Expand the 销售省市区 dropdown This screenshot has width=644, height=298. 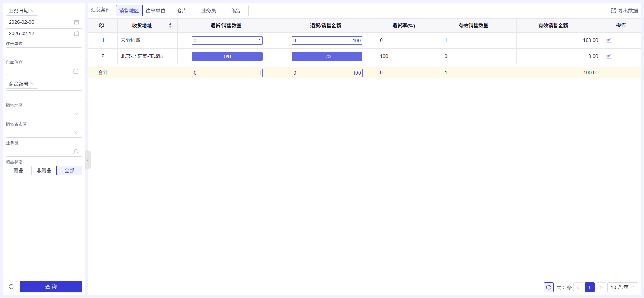[x=44, y=133]
